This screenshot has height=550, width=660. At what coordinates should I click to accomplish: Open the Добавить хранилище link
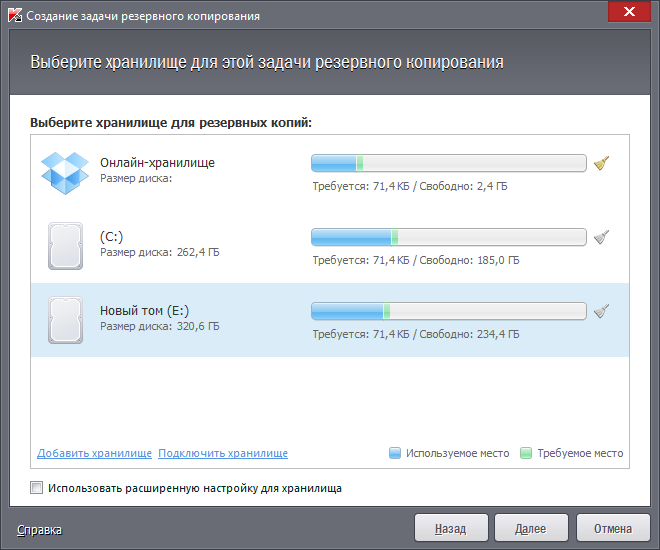(94, 453)
